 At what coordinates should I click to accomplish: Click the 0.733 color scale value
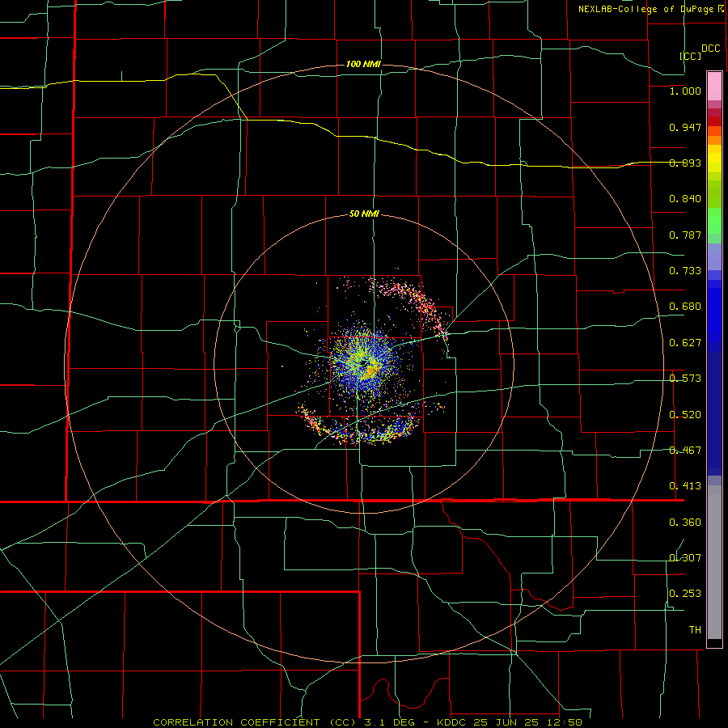coord(685,271)
